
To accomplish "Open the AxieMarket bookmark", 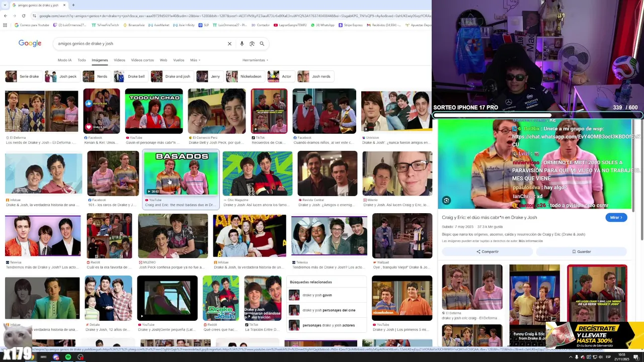I will point(159,25).
